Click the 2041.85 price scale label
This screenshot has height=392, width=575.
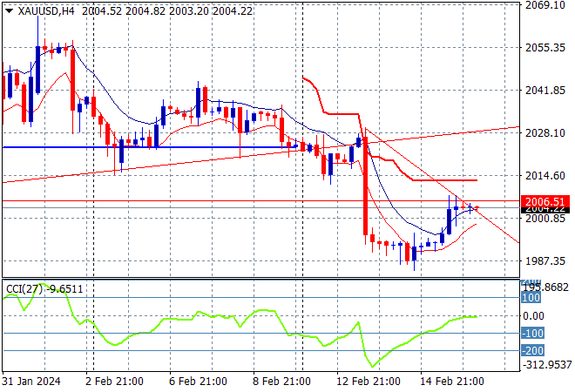pyautogui.click(x=545, y=91)
